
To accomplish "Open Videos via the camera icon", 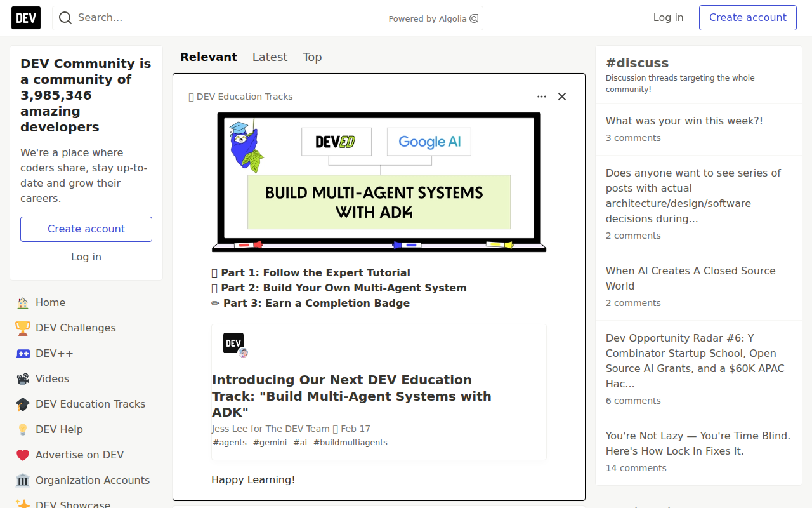I will 23,379.
